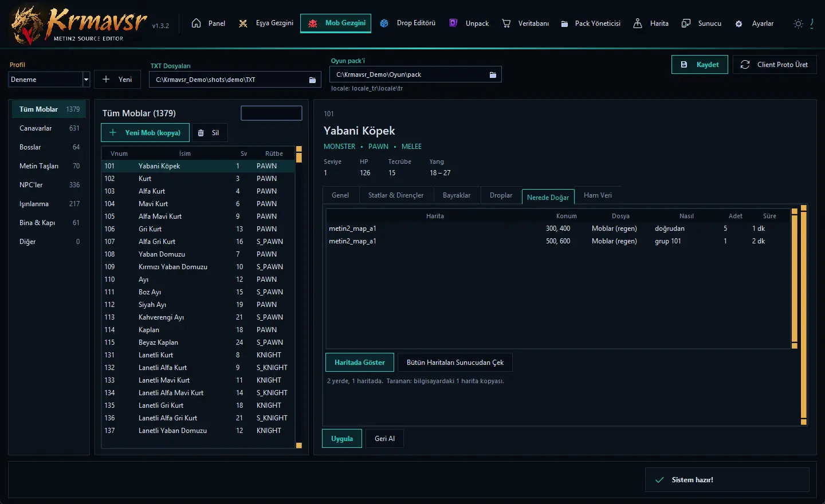825x504 pixels.
Task: Open Ayarlar via the gear icon
Action: [x=739, y=24]
